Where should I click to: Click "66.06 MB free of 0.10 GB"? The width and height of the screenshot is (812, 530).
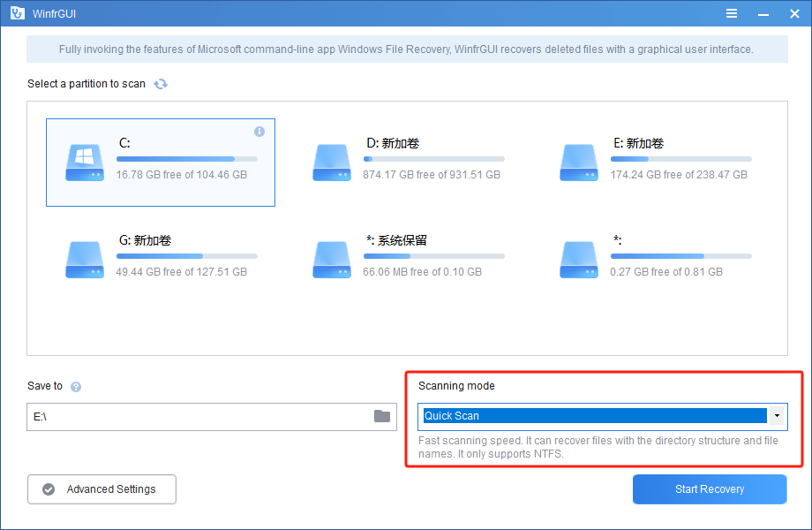point(422,271)
